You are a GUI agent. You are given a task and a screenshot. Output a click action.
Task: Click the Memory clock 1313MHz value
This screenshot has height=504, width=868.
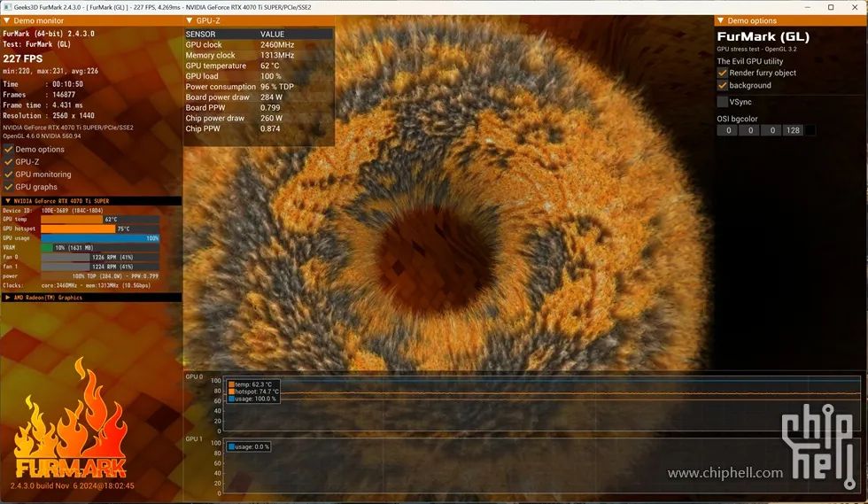[276, 56]
